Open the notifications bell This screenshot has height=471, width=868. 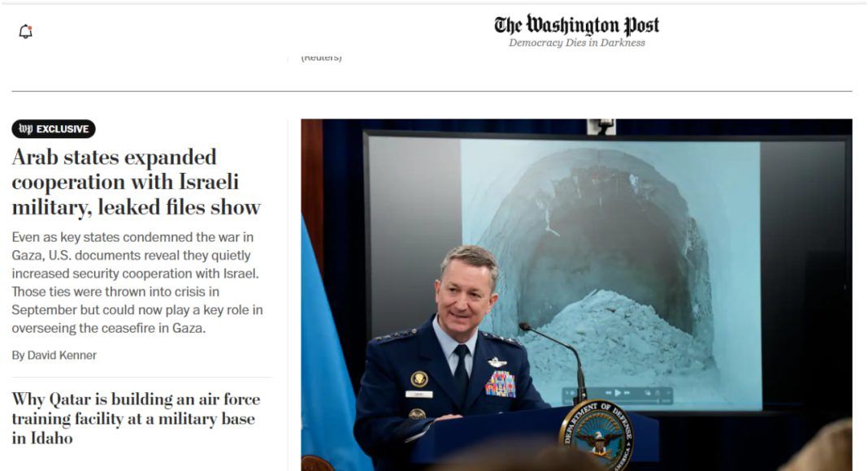tap(25, 32)
